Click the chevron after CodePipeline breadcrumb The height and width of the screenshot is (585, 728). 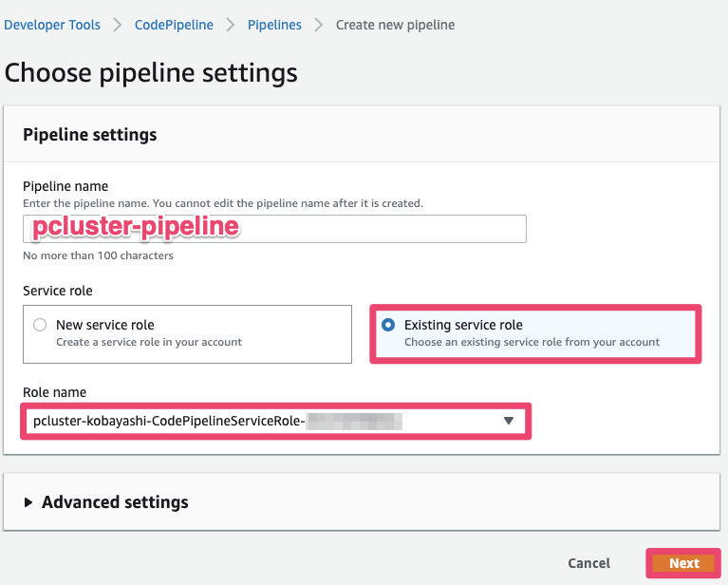point(231,25)
